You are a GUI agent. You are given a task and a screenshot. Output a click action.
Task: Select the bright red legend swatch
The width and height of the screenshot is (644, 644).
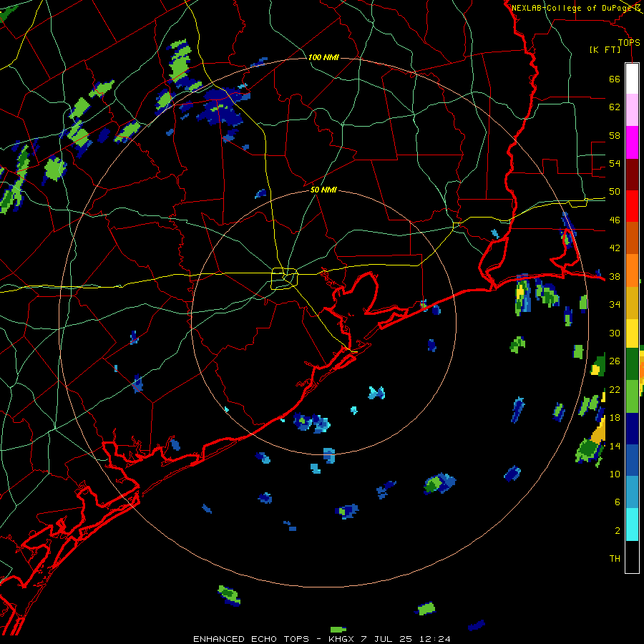[632, 206]
